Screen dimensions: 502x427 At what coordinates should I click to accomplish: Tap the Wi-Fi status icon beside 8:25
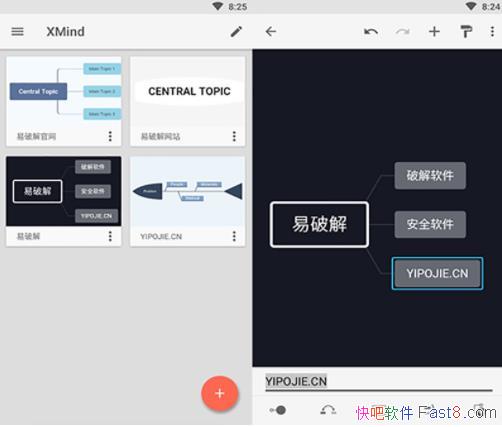point(218,6)
